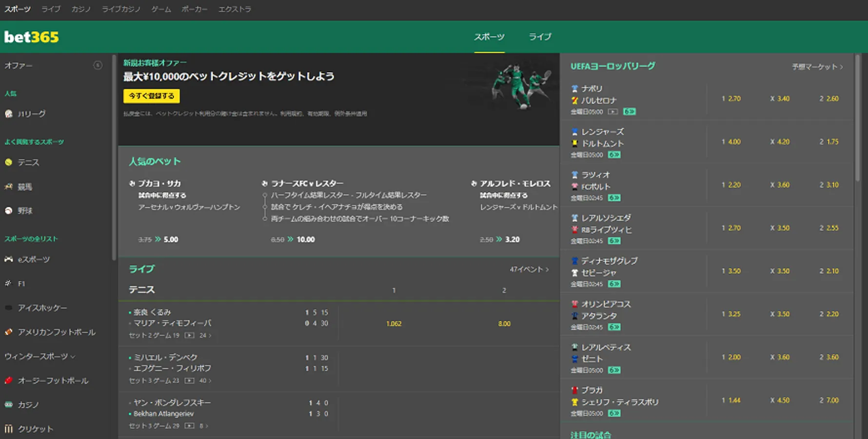Expand 24 markets for 奈良くるみ match

(205, 336)
